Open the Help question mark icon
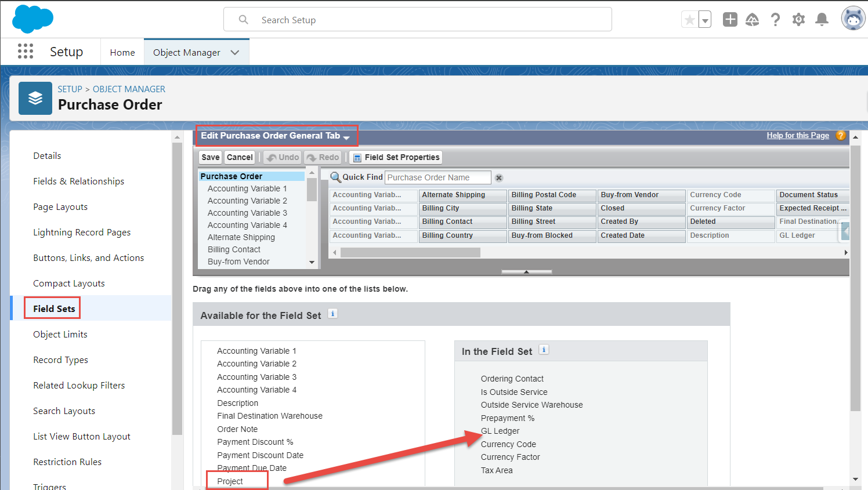 click(776, 20)
